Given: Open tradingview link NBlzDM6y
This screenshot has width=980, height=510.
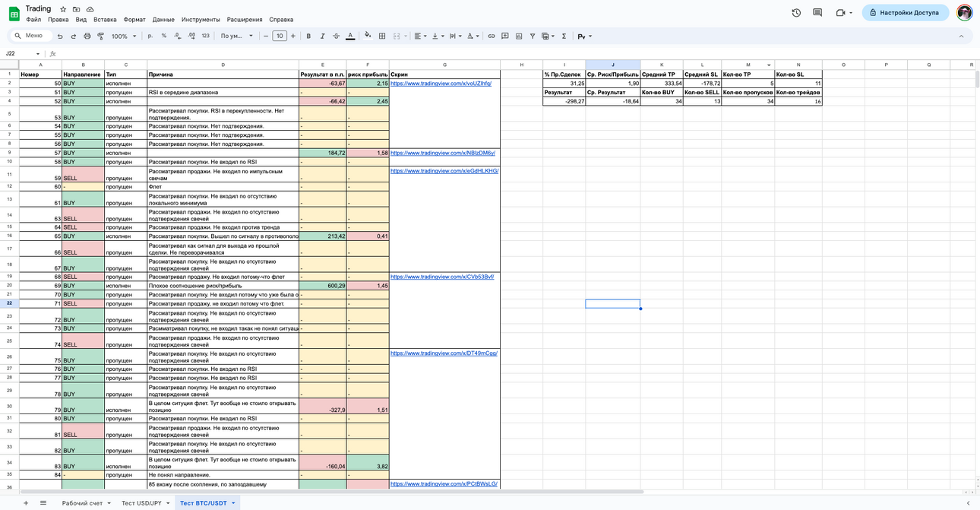Looking at the screenshot, I should pos(442,153).
